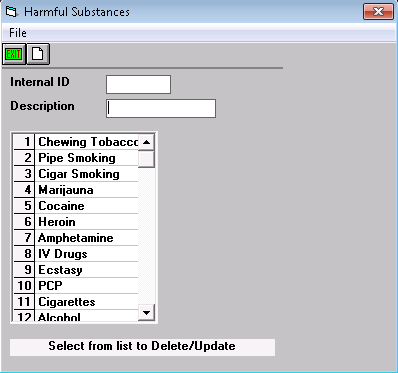This screenshot has height=373, width=398.
Task: Click the Description text field
Action: click(x=161, y=108)
